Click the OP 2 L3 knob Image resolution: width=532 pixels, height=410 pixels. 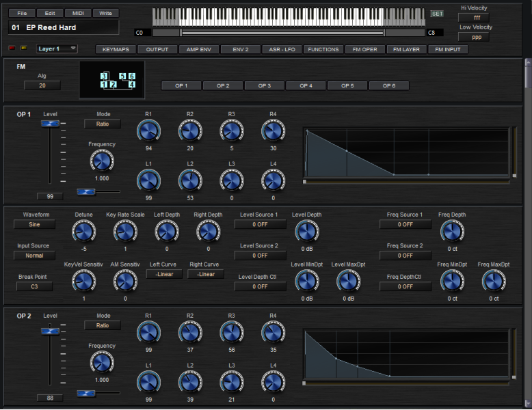tap(231, 383)
